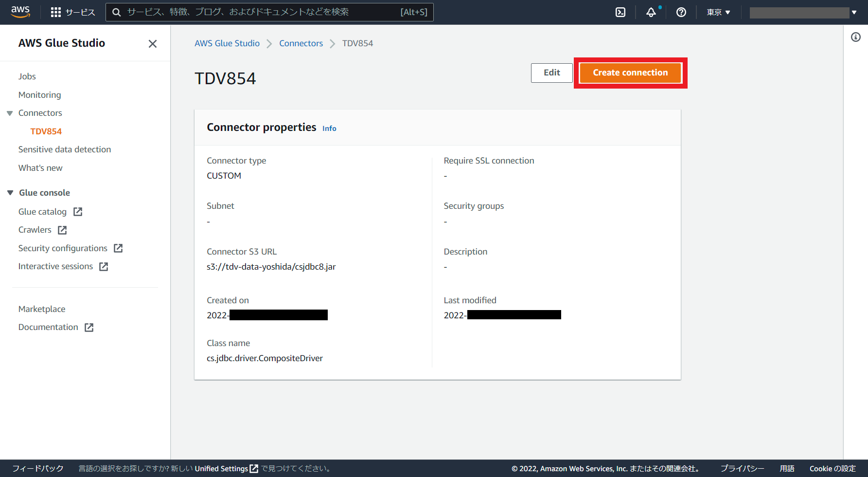868x477 pixels.
Task: Open the help question mark menu
Action: tap(681, 12)
